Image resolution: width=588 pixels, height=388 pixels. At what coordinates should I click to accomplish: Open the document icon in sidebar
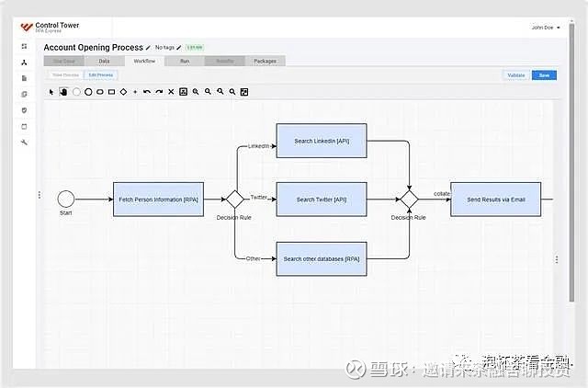point(25,78)
